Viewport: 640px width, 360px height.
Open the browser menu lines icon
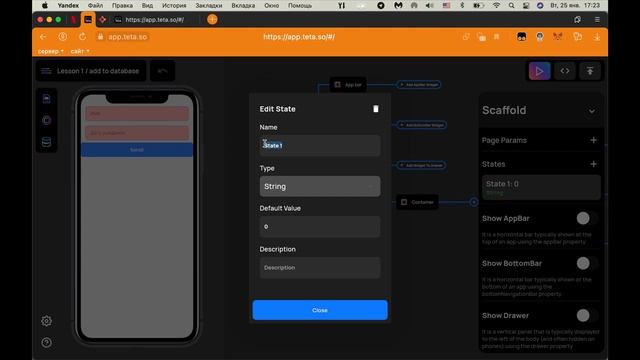[597, 20]
